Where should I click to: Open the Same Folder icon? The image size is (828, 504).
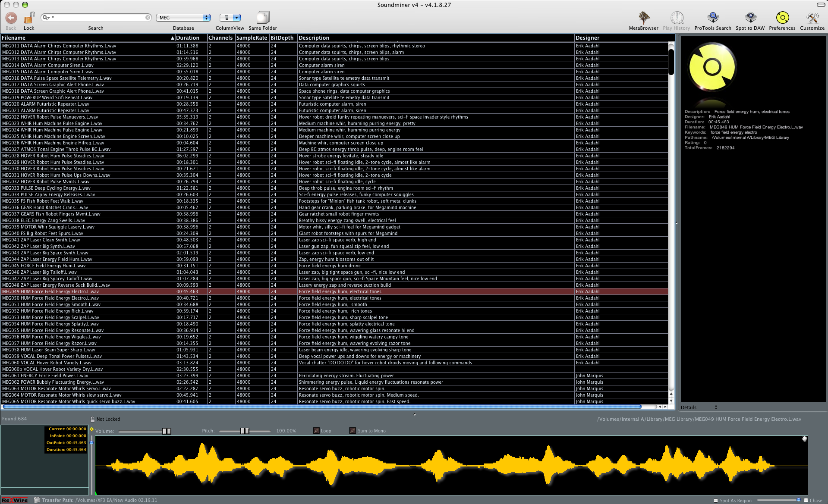pyautogui.click(x=263, y=18)
